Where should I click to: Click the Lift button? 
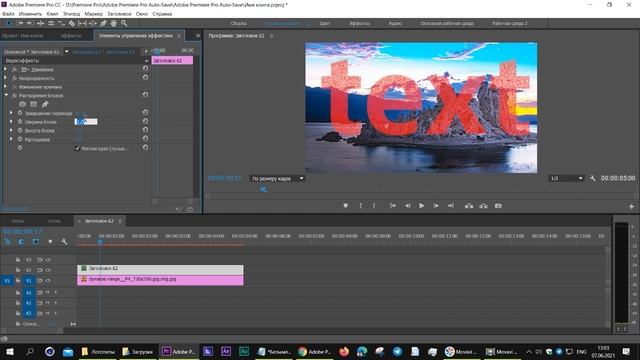pos(469,206)
